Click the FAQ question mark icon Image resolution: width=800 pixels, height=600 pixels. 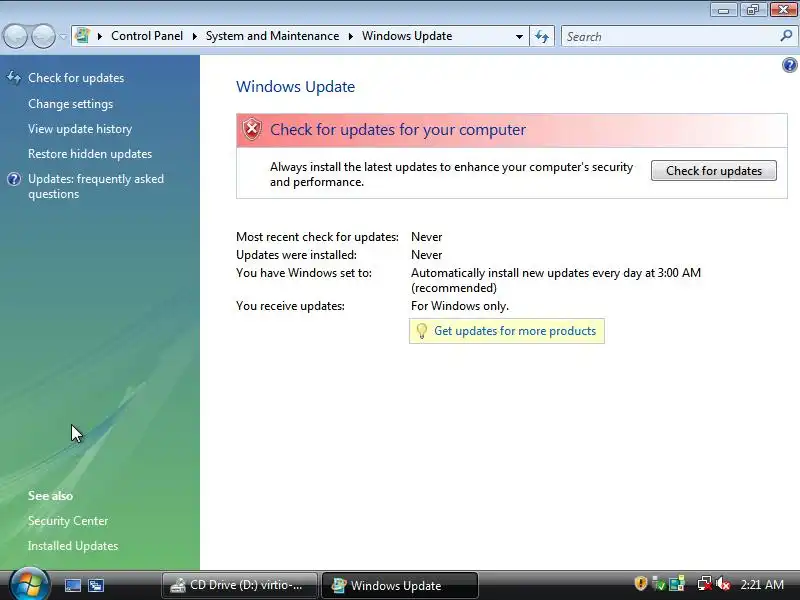pos(14,179)
